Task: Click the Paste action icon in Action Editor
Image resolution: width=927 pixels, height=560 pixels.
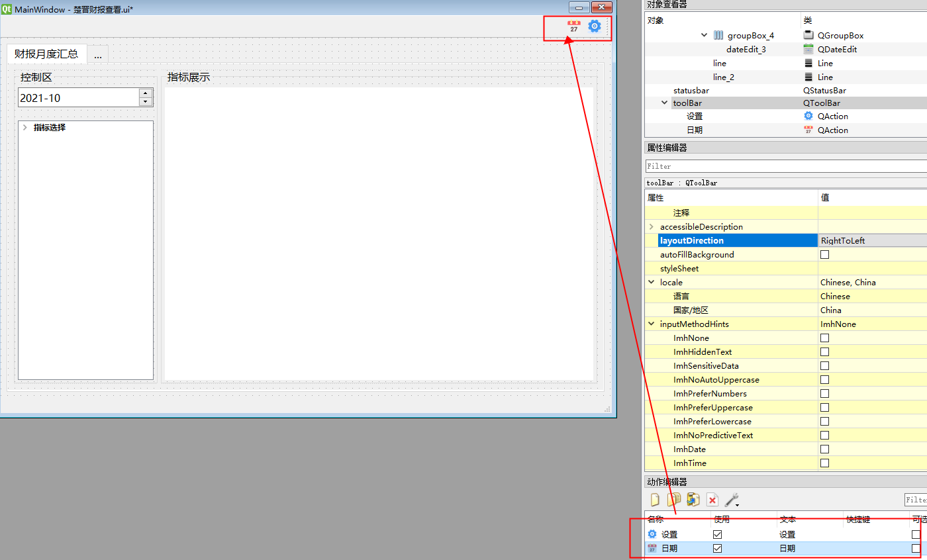Action: 693,500
